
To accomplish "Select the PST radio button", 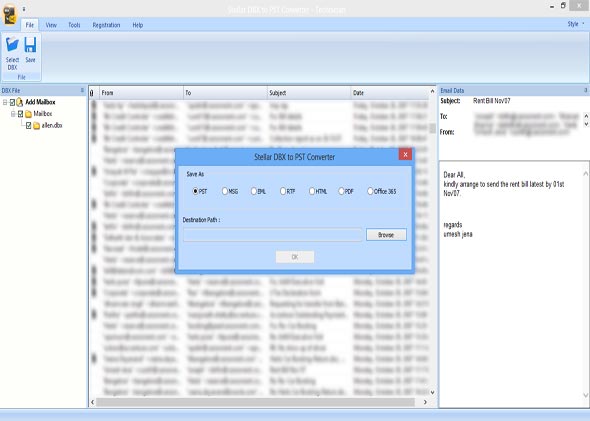I will [195, 191].
